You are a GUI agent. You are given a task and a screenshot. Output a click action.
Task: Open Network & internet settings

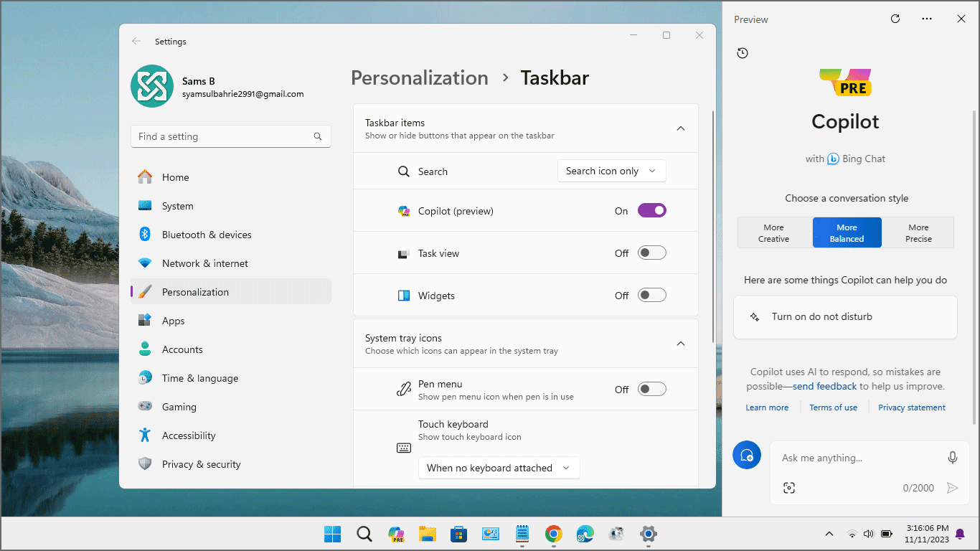231,263
